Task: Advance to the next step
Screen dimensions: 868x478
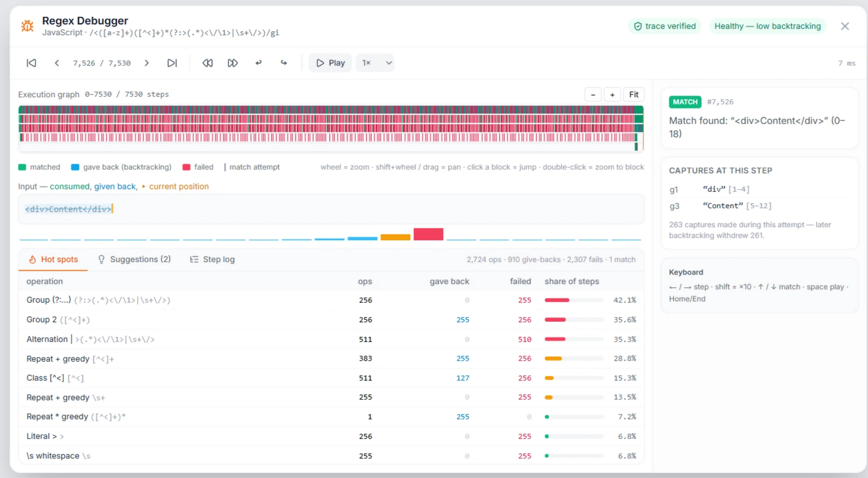Action: click(x=147, y=63)
